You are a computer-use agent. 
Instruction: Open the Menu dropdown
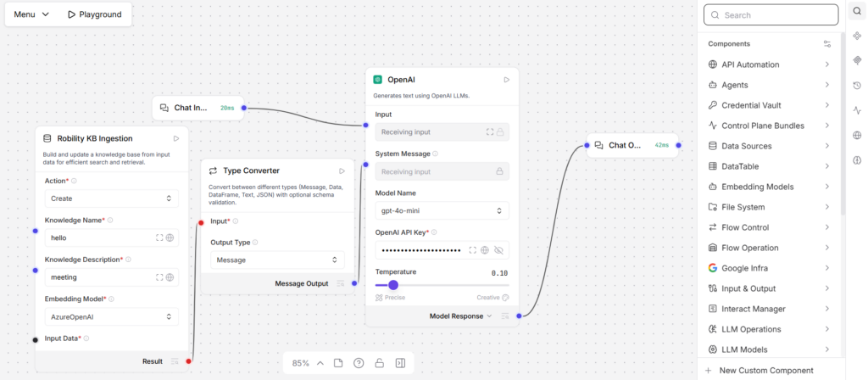31,14
